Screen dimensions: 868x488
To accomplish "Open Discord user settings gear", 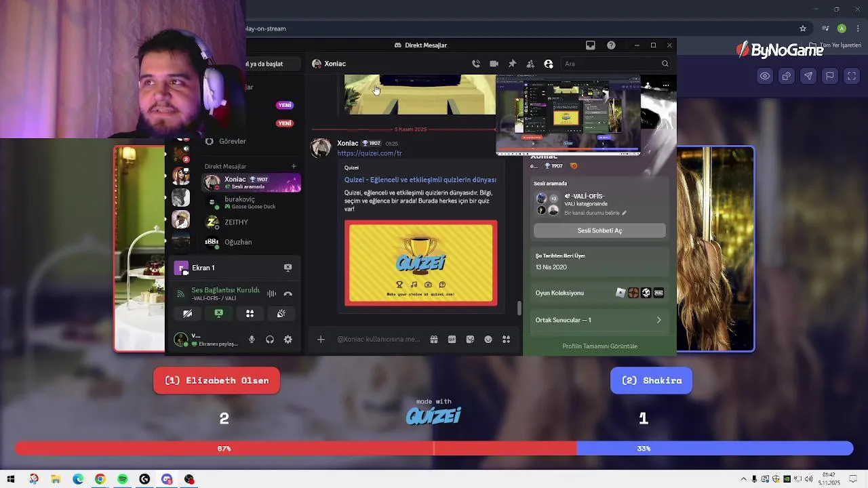I will [x=288, y=340].
